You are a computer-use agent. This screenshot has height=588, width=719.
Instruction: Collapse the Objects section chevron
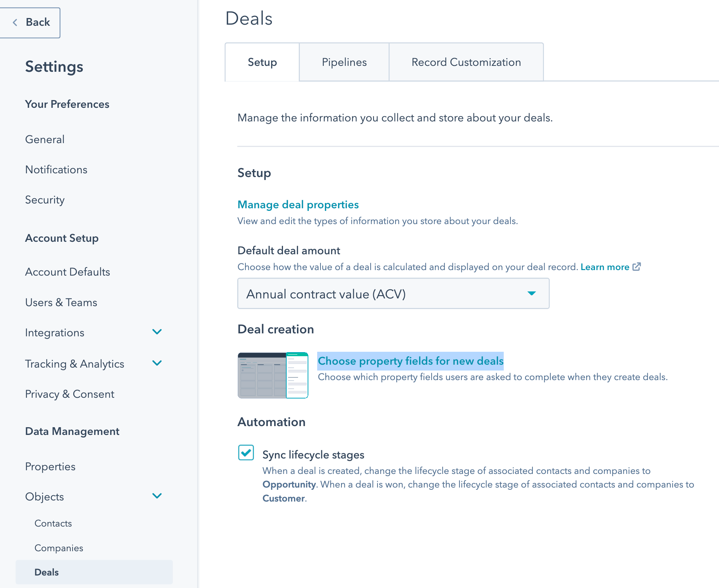click(x=157, y=496)
